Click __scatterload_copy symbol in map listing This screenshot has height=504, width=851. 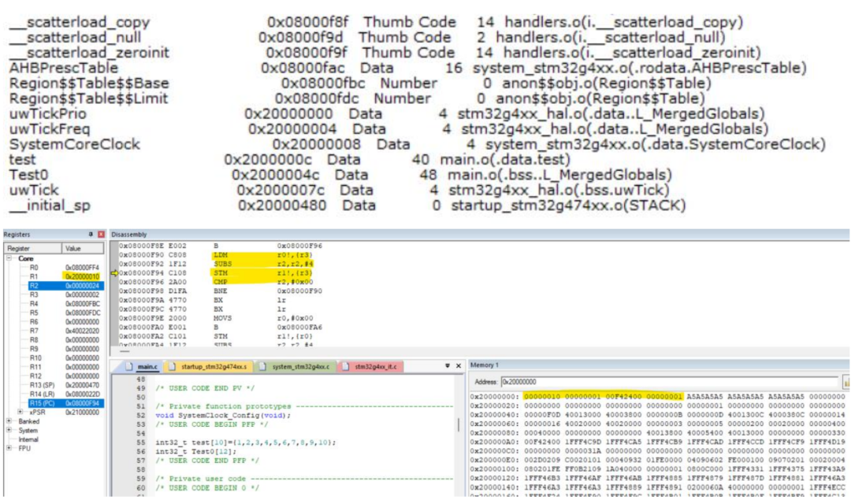(x=80, y=22)
